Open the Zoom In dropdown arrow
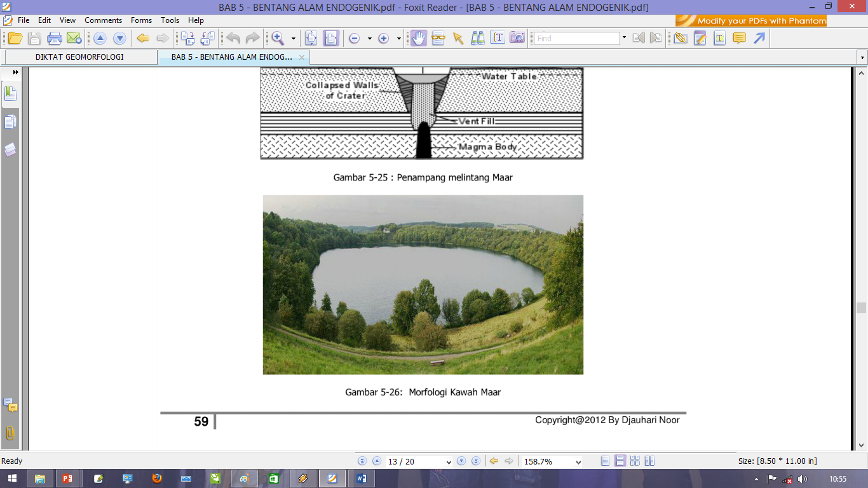The width and height of the screenshot is (868, 488). [x=398, y=38]
